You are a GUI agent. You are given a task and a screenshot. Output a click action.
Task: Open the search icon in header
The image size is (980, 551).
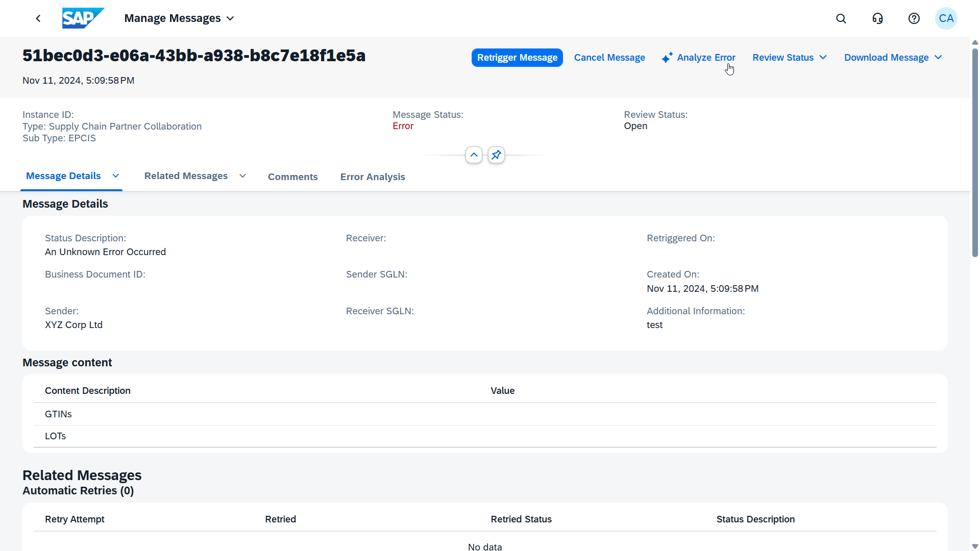point(841,18)
